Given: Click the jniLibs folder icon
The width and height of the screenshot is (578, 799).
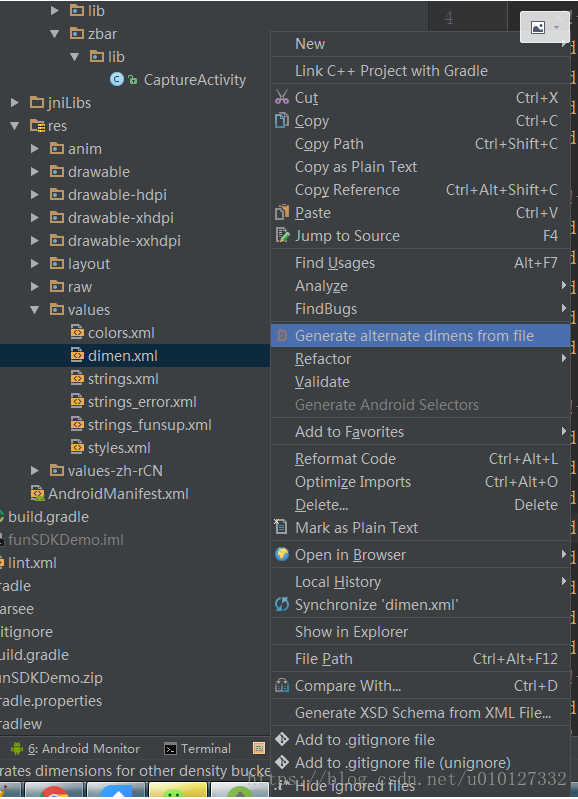Looking at the screenshot, I should pyautogui.click(x=37, y=102).
